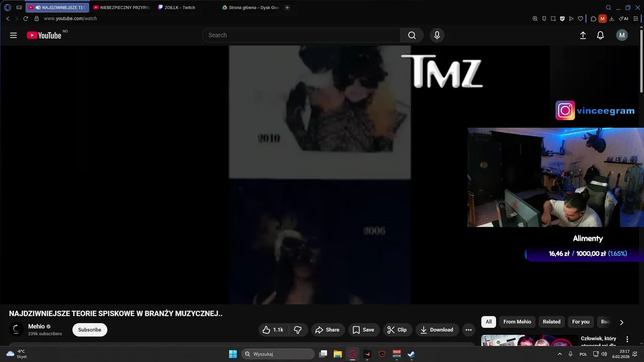Select the From Mehio filter chip
Viewport: 644px width, 362px height.
click(x=517, y=322)
